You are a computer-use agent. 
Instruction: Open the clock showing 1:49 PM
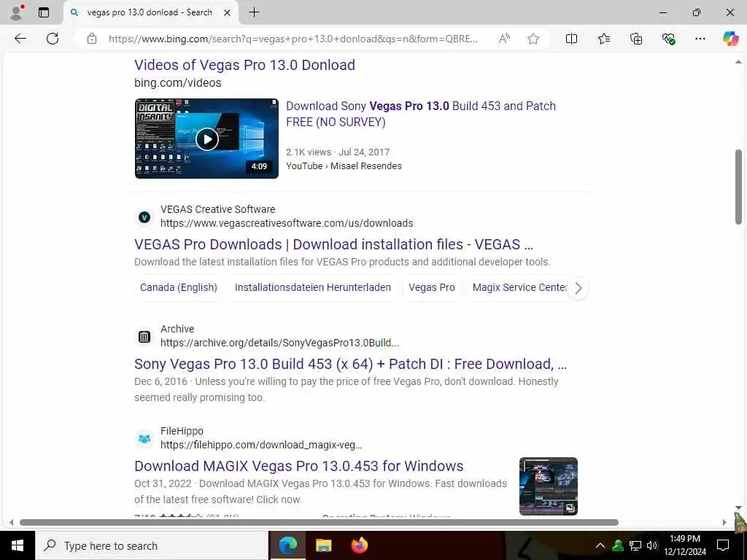point(684,545)
